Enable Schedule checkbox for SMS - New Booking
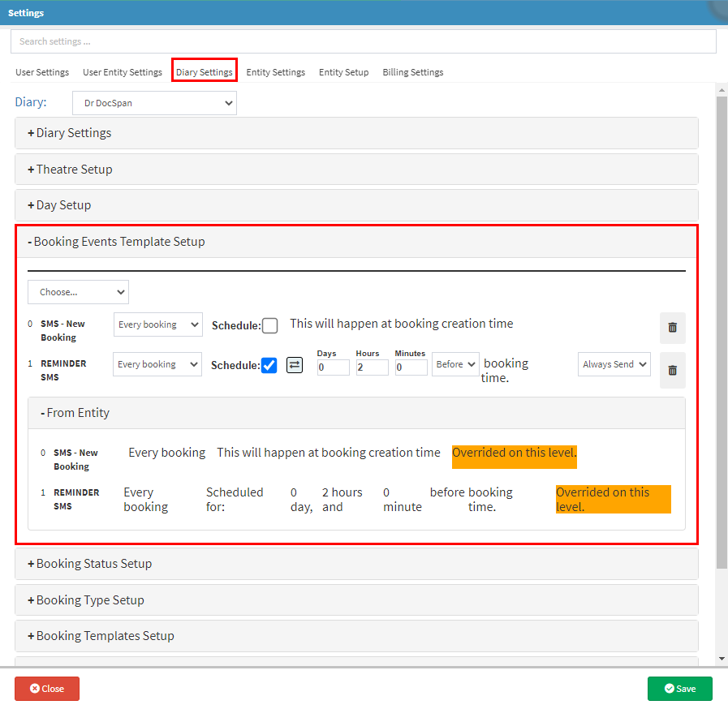 click(x=270, y=325)
